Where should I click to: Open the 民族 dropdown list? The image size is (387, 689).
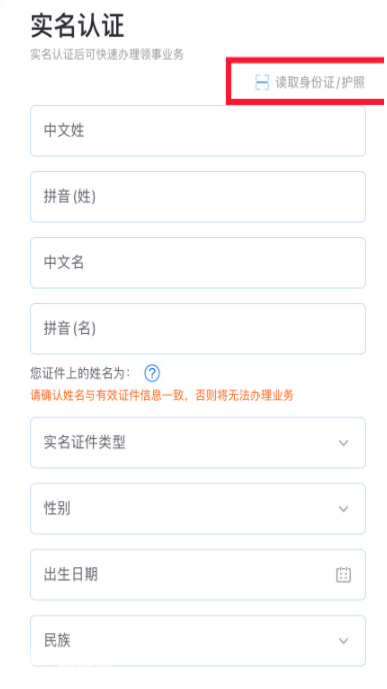pyautogui.click(x=198, y=641)
